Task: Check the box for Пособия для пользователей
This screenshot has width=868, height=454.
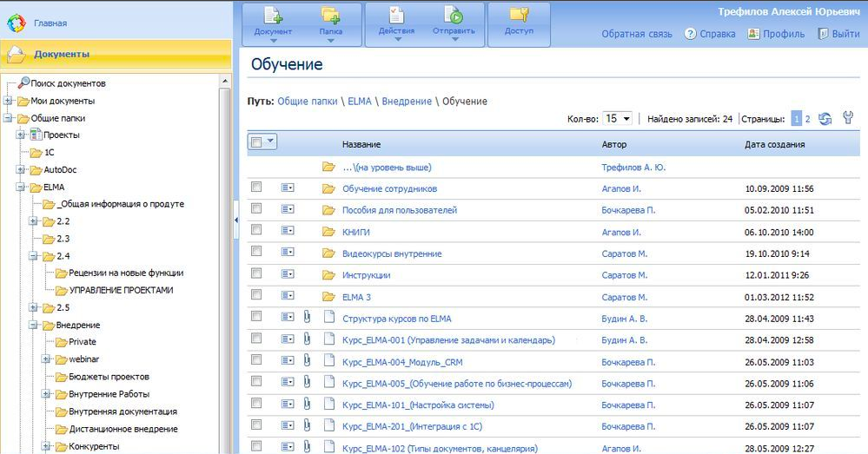Action: tap(256, 208)
